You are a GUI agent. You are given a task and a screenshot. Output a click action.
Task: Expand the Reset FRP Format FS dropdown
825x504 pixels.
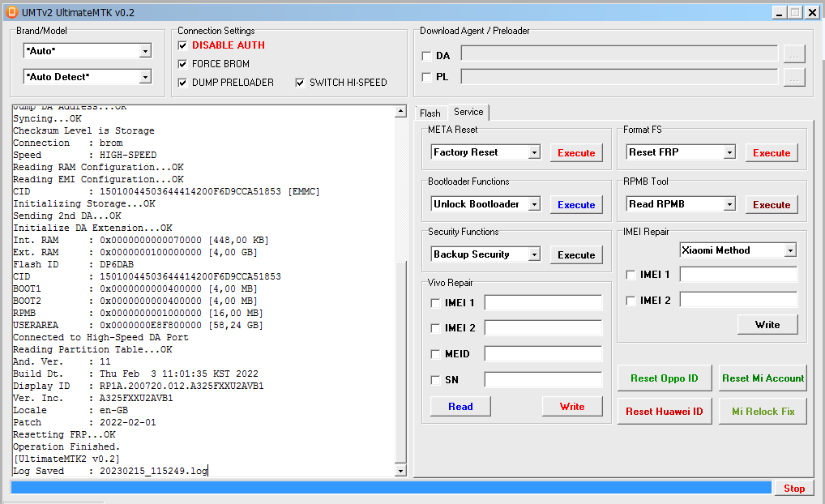(x=729, y=152)
